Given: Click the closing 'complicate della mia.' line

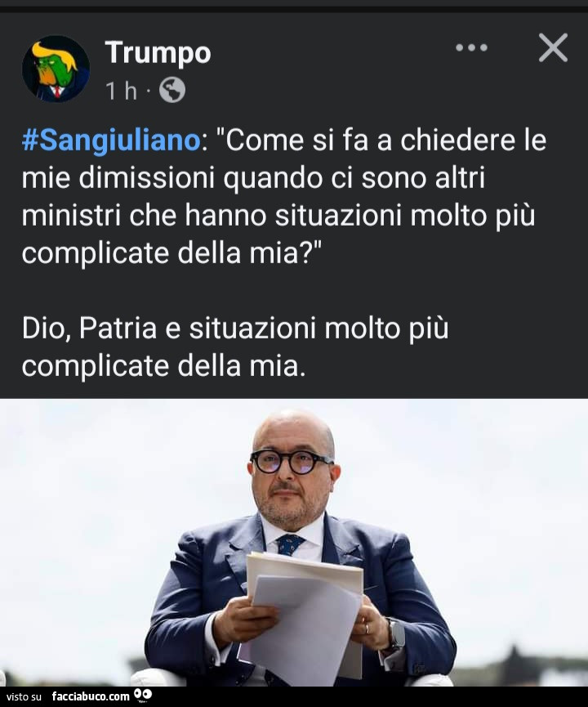Looking at the screenshot, I should tap(163, 365).
